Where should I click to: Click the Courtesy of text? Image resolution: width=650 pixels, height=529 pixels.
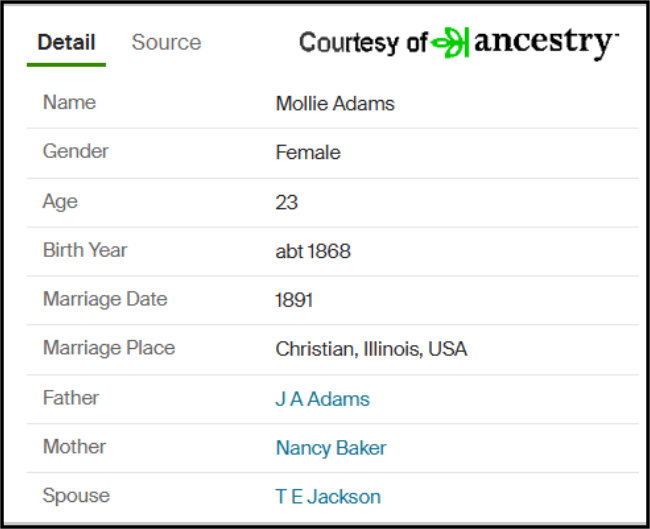(363, 43)
